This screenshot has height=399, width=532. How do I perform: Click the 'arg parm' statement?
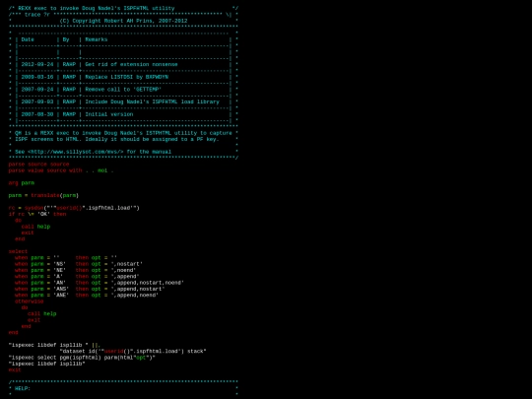point(22,183)
